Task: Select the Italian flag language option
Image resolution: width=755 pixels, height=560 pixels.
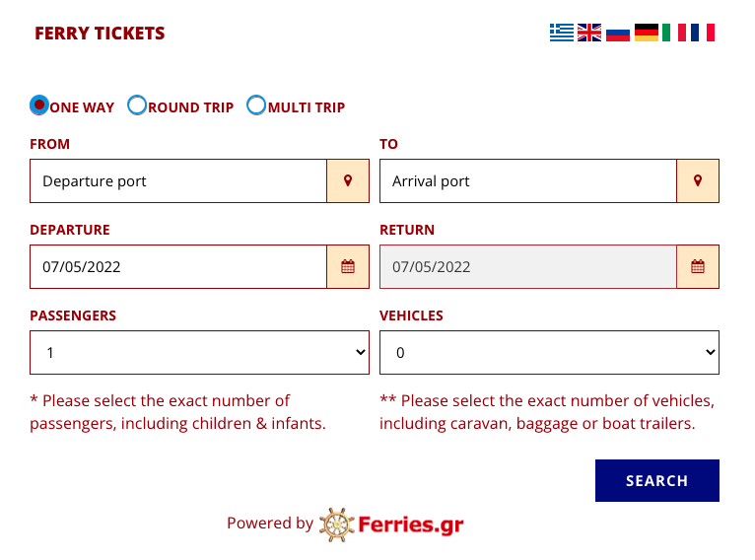Action: pyautogui.click(x=674, y=33)
